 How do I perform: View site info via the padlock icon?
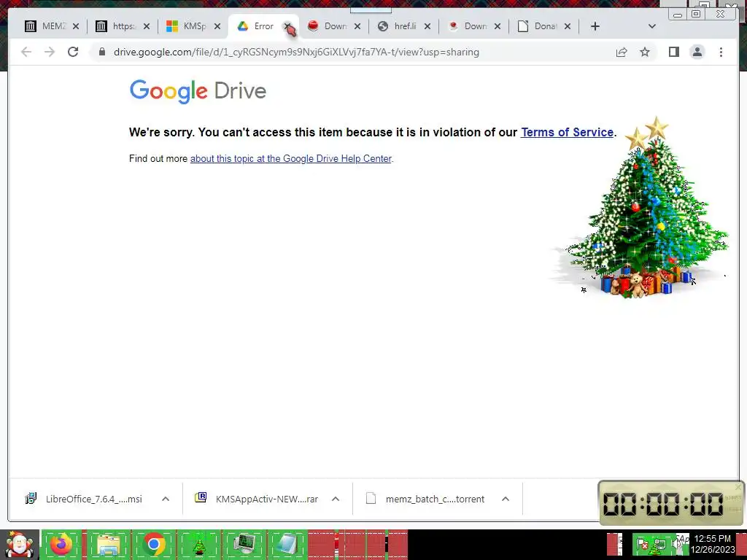point(102,52)
